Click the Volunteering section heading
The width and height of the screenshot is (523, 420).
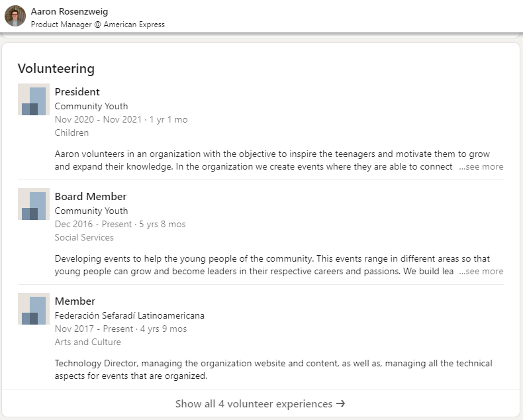click(x=56, y=68)
